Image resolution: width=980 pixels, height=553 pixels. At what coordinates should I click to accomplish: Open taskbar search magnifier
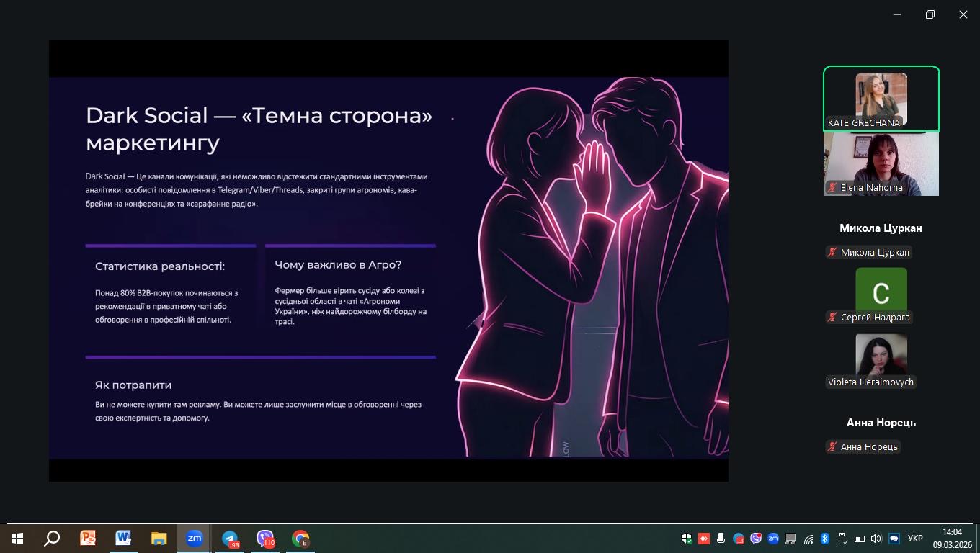(x=52, y=539)
